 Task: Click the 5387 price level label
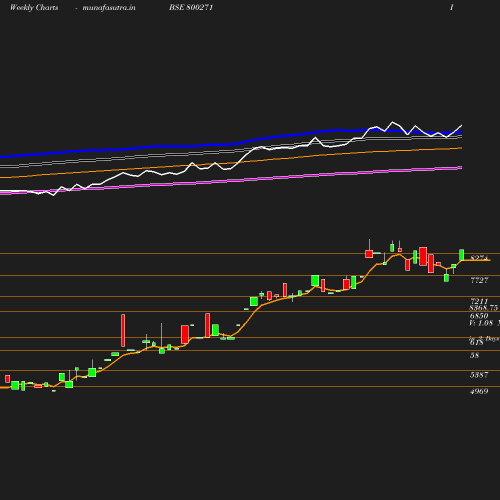[x=479, y=375]
